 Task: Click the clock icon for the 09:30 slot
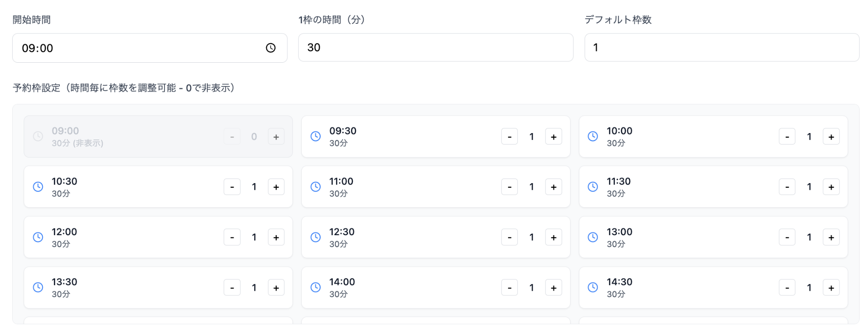coord(316,136)
